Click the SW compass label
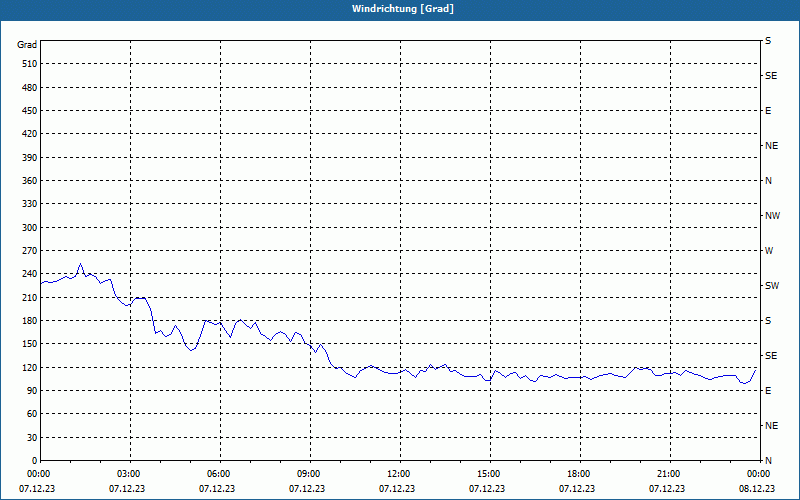800x500 pixels. pyautogui.click(x=772, y=286)
